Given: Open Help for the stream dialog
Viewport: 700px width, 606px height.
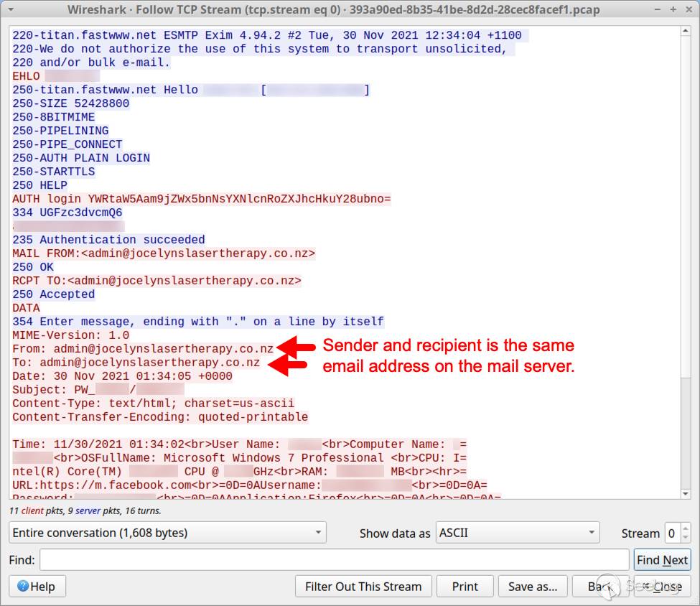Looking at the screenshot, I should click(x=37, y=587).
